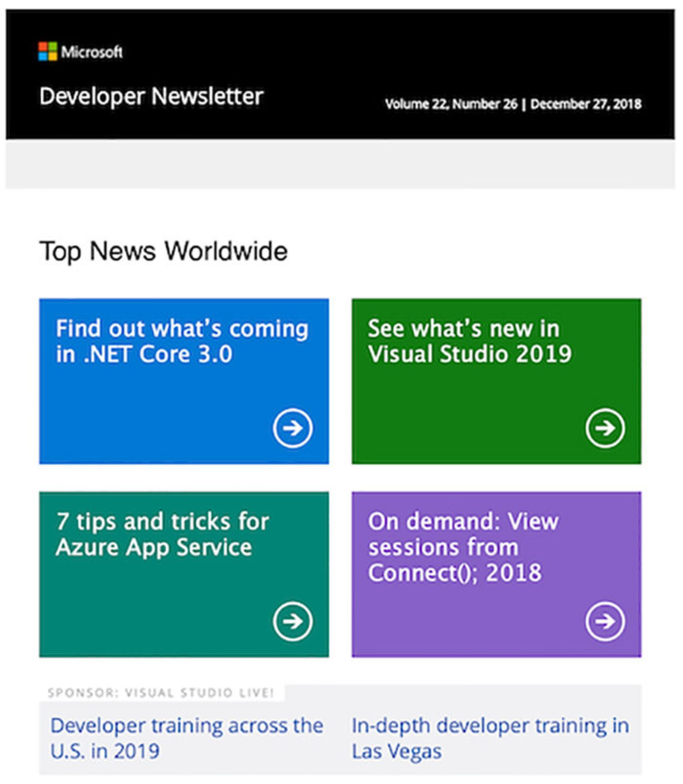Viewport: 683px width, 784px height.
Task: Click arrow icon on Azure App Service tile
Action: point(292,621)
